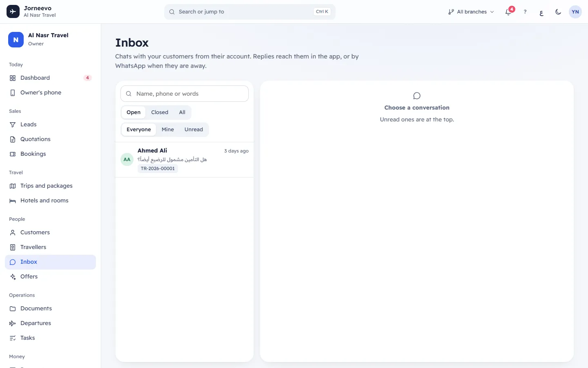Click the Documents folder icon
Image resolution: width=588 pixels, height=368 pixels.
(13, 309)
